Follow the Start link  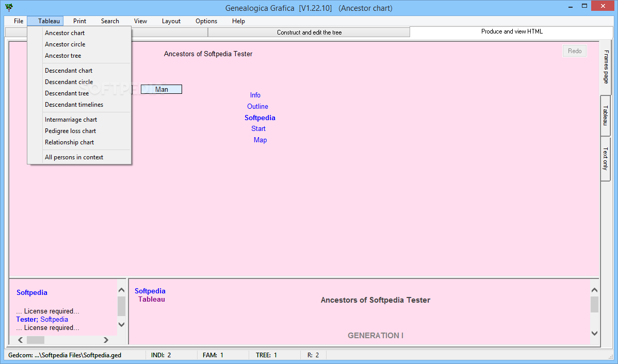click(258, 129)
